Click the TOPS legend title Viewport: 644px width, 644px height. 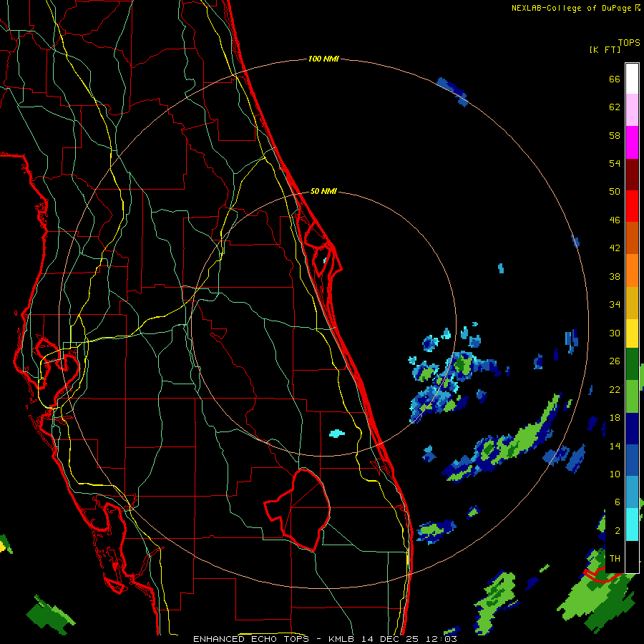pyautogui.click(x=629, y=43)
